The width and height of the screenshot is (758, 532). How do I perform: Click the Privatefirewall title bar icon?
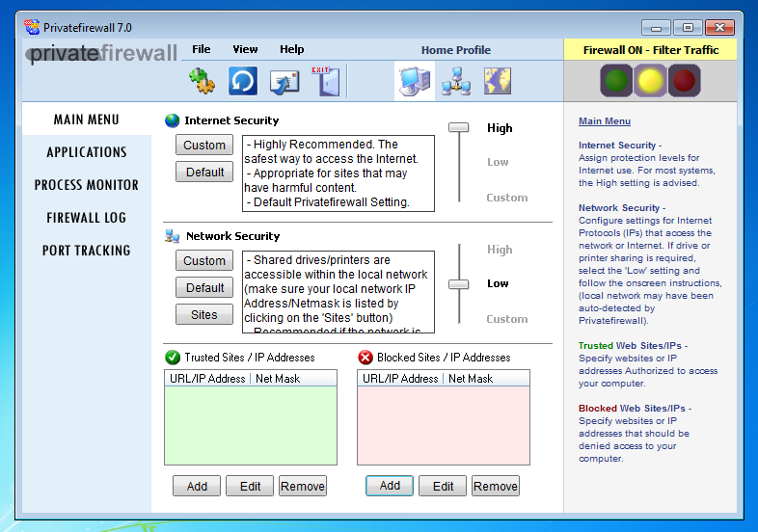[x=32, y=27]
